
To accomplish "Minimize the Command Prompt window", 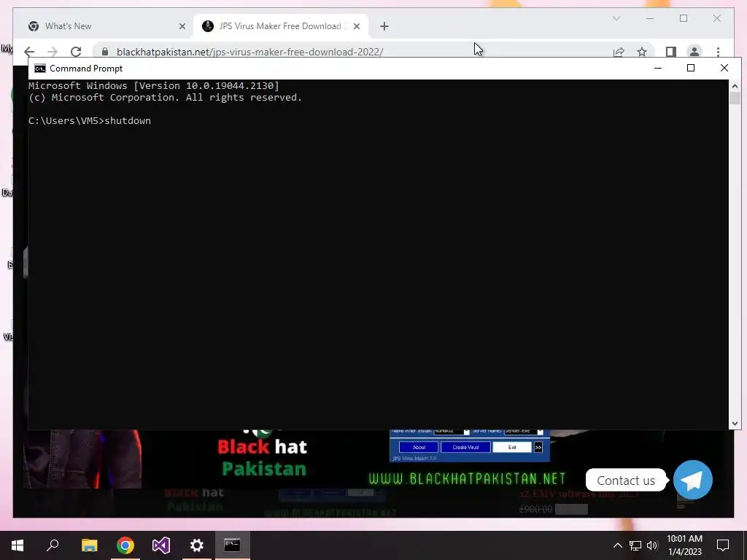I will [x=658, y=68].
